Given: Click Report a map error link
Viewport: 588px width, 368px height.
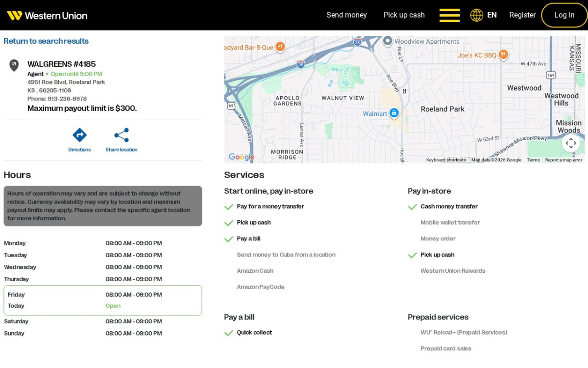Looking at the screenshot, I should (563, 160).
